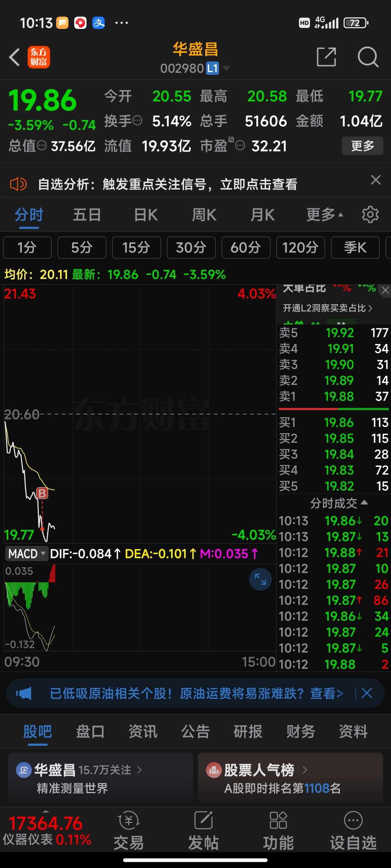This screenshot has width=391, height=868.
Task: Tap 设自选 in bottom bar
Action: (x=353, y=831)
